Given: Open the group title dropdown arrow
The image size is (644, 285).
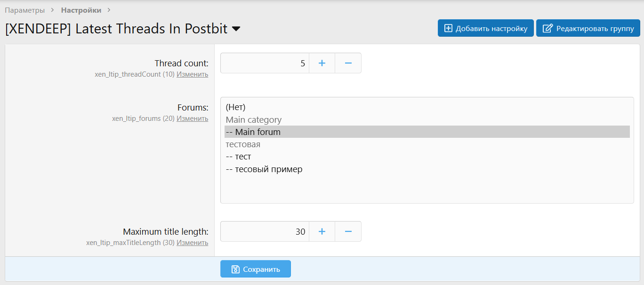Looking at the screenshot, I should coord(236,29).
